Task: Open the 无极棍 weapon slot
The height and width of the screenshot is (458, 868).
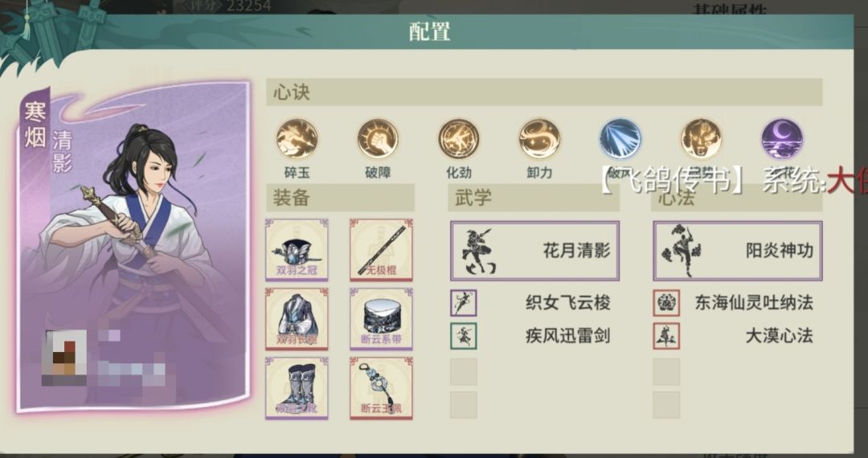Action: click(382, 250)
